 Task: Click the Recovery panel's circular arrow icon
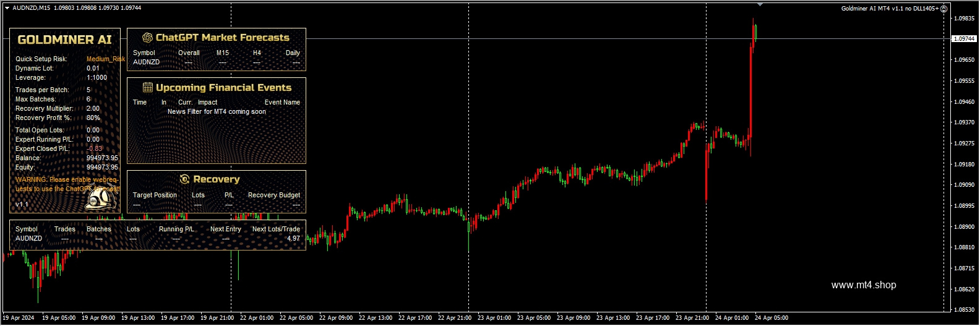184,179
